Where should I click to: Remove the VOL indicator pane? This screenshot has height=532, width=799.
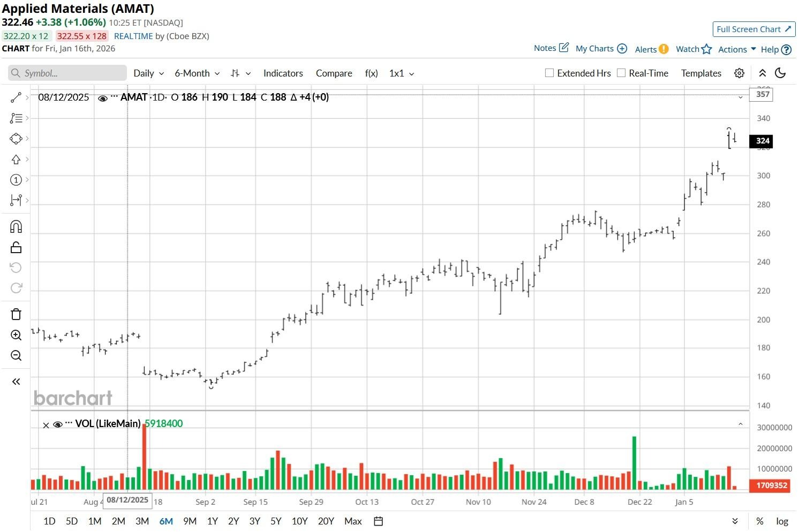tap(46, 425)
